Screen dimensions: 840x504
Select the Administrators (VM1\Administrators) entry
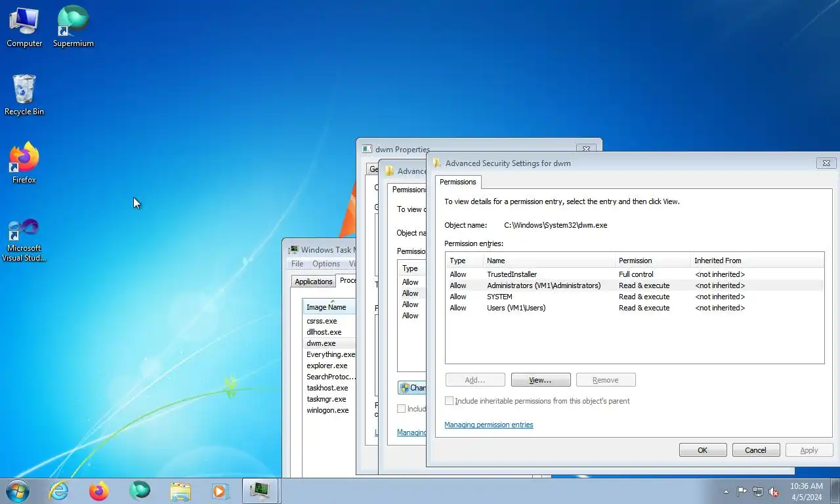[634, 285]
